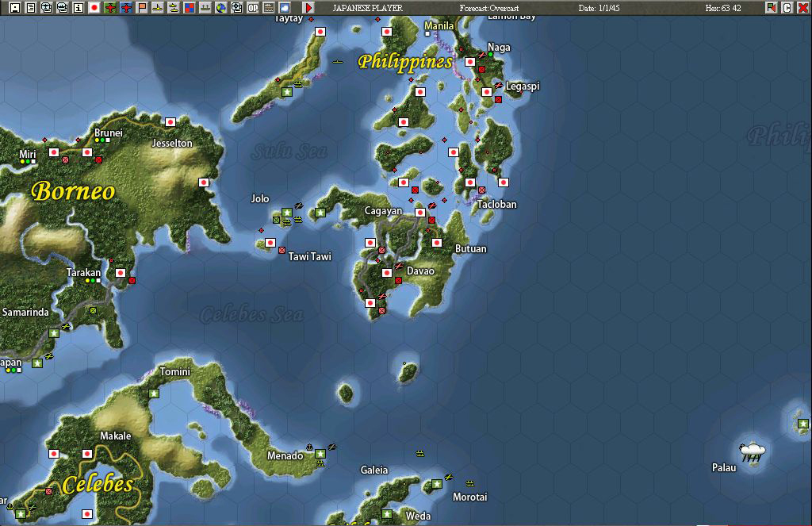
Task: Select red plane icon with blue background
Action: coord(126,8)
